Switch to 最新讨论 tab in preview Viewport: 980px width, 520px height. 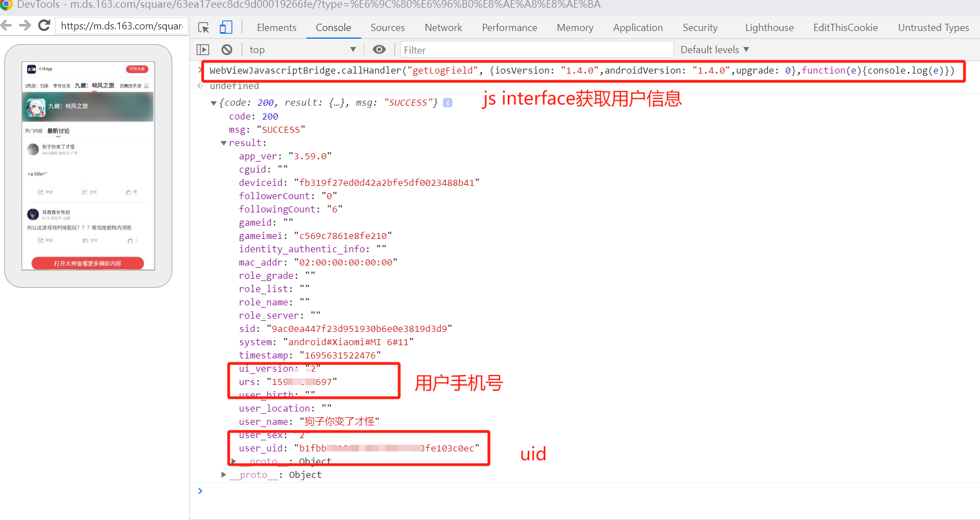pyautogui.click(x=58, y=131)
